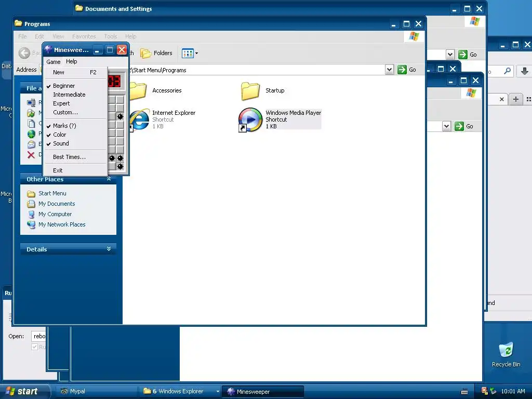Click the Back arrow in Programs window
Viewport: 532px width, 399px height.
coord(24,53)
